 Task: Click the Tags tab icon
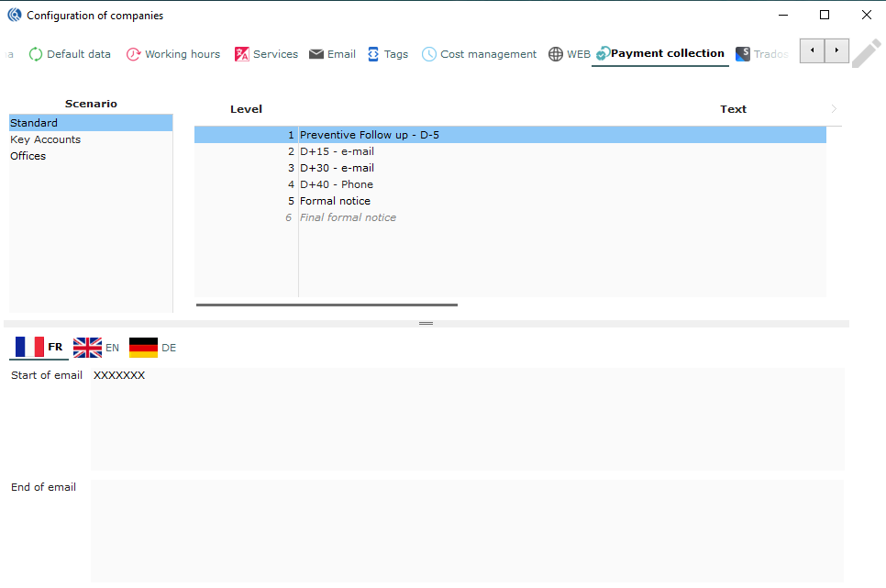tap(373, 54)
